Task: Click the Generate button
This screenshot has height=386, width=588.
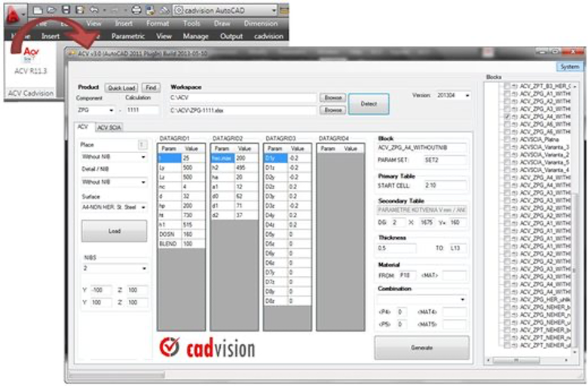Action: [422, 348]
